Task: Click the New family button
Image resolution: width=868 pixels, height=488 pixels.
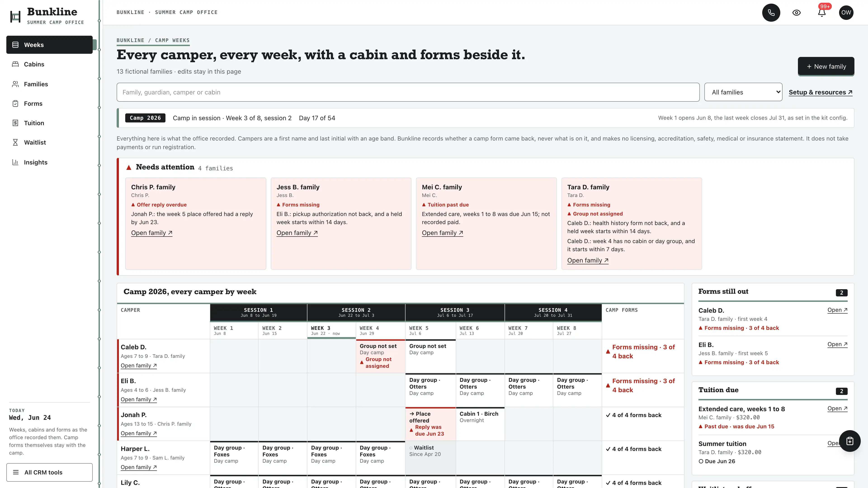Action: pos(826,67)
